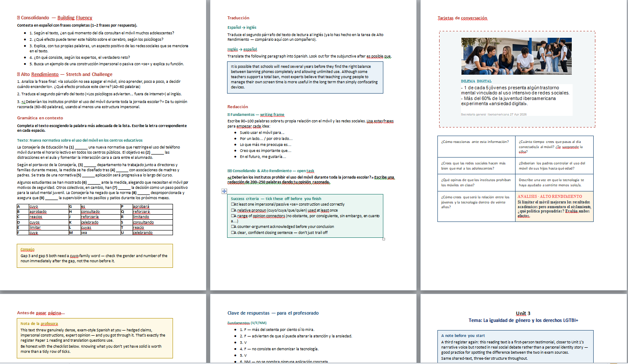This screenshot has width=628, height=364.
Task: Click the bullet "En el futuro, me gustaría…"
Action: click(x=263, y=157)
